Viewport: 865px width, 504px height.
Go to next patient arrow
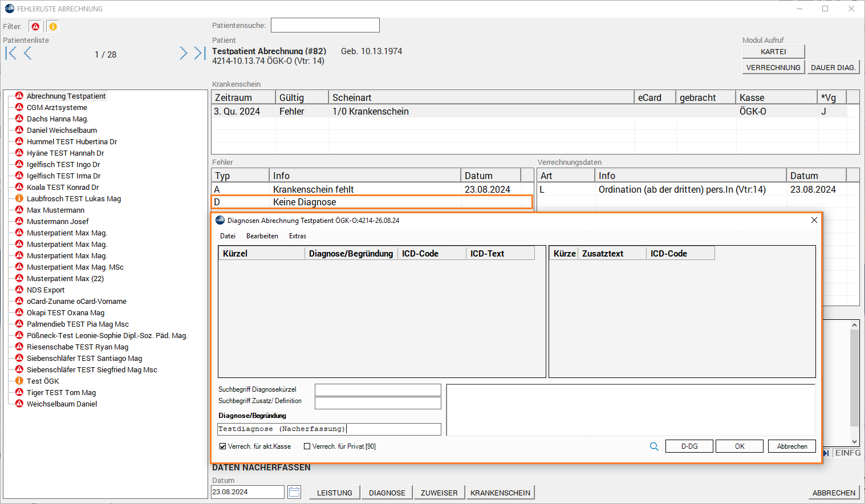click(183, 54)
